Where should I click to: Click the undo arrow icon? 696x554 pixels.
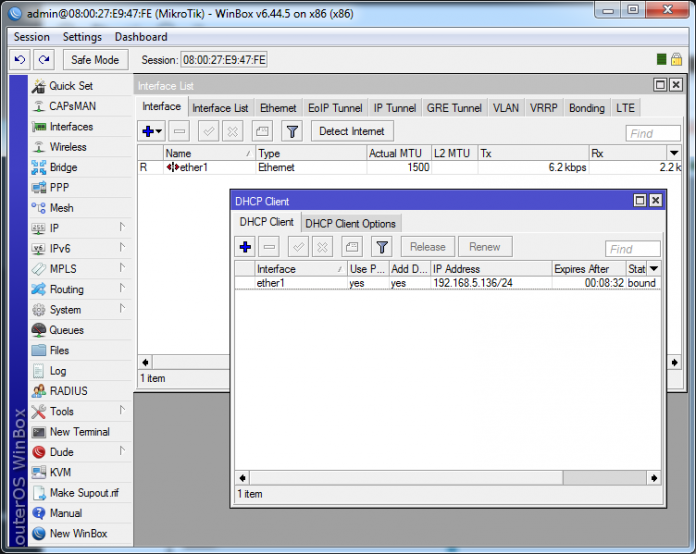20,59
